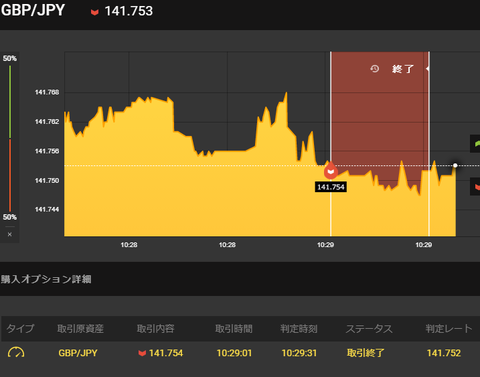
Task: Click the current rate 141.753
Action: click(x=129, y=11)
